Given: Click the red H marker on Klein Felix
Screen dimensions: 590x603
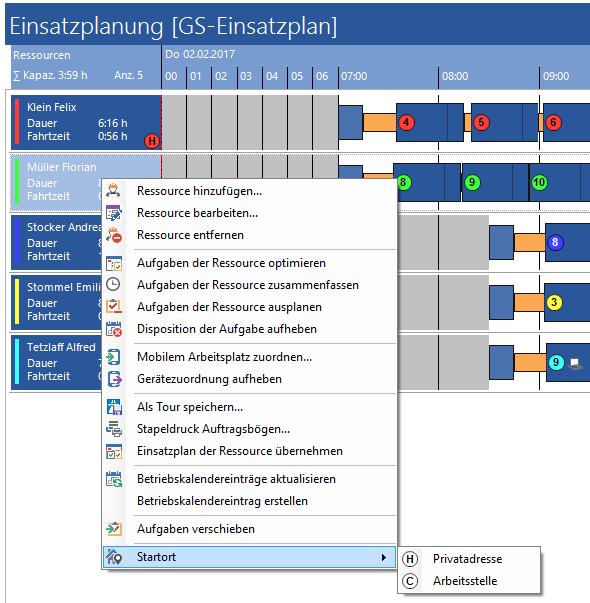Looking at the screenshot, I should point(152,141).
